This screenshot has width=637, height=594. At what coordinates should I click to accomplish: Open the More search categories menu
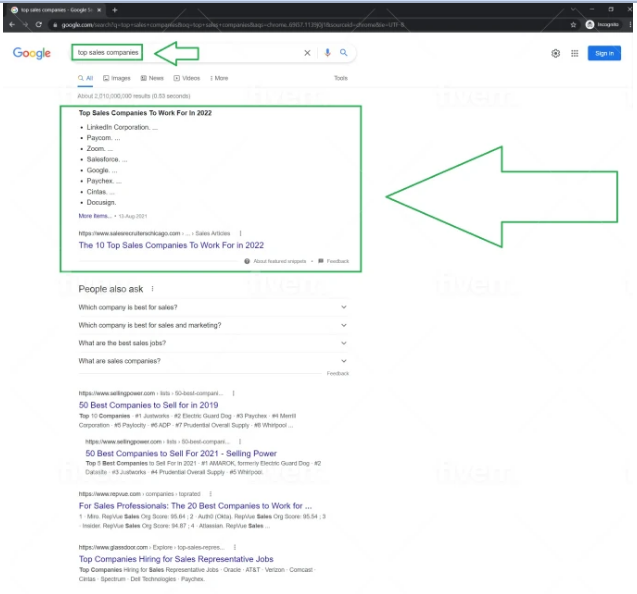click(219, 78)
